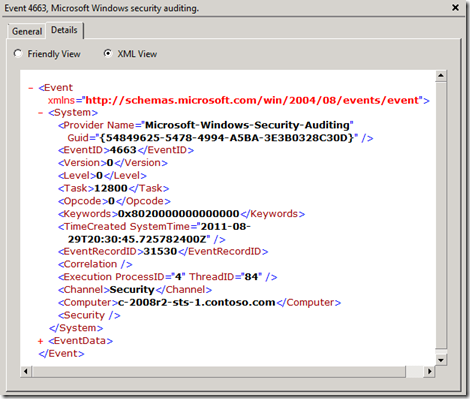Click the horizontal scrollbar thumb
Image resolution: width=470 pixels, height=399 pixels.
point(219,371)
